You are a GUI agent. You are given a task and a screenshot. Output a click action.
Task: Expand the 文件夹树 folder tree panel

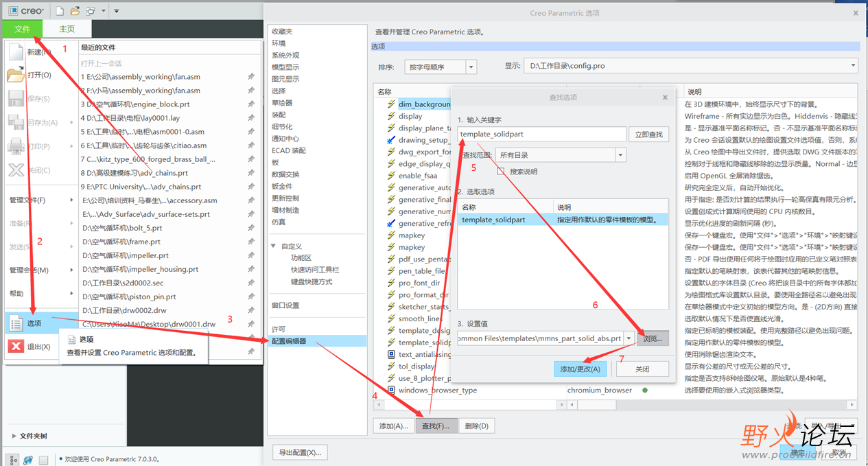pos(14,436)
